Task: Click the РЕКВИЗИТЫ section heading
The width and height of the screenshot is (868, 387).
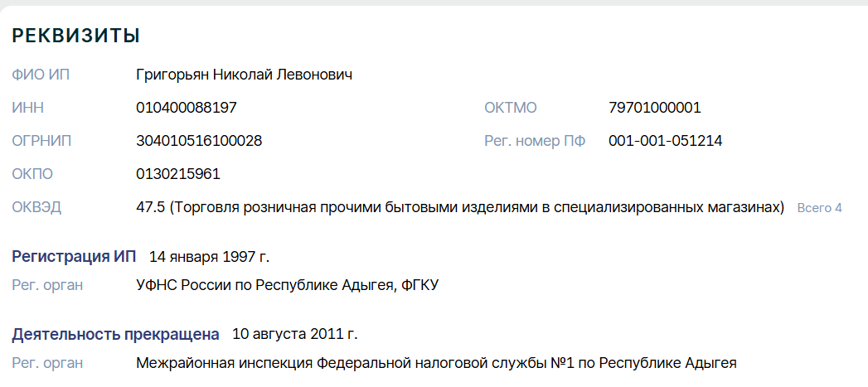Action: pyautogui.click(x=75, y=36)
